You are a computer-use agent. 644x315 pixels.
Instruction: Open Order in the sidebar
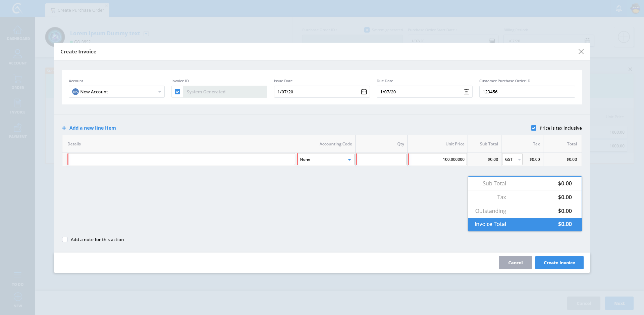(x=18, y=82)
